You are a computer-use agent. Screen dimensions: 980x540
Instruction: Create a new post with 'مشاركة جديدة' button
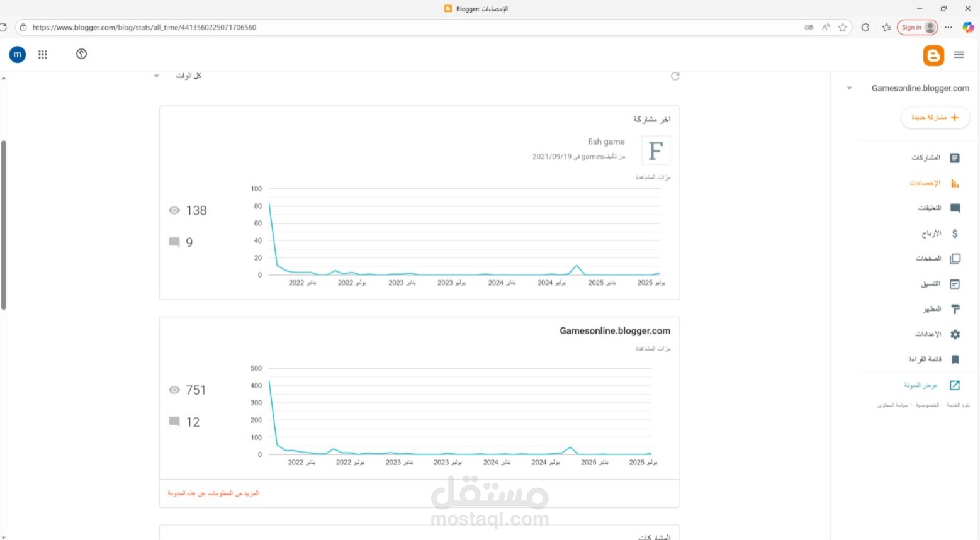click(x=935, y=118)
